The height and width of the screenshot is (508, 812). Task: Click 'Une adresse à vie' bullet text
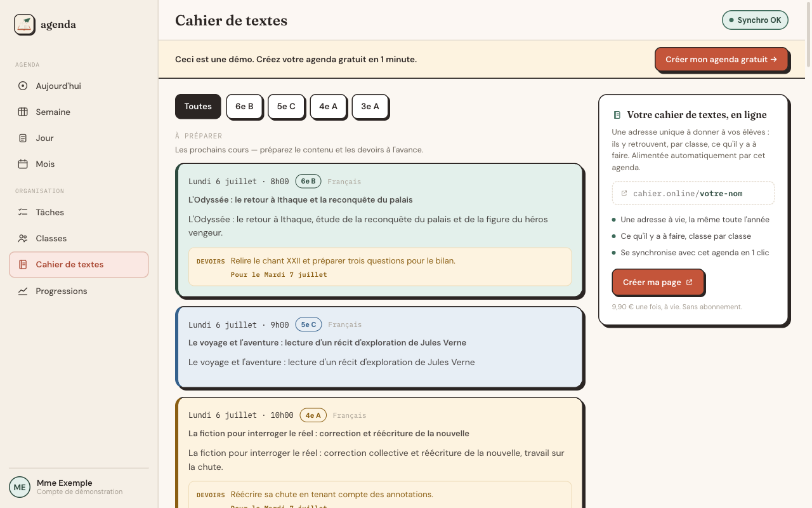tap(695, 220)
